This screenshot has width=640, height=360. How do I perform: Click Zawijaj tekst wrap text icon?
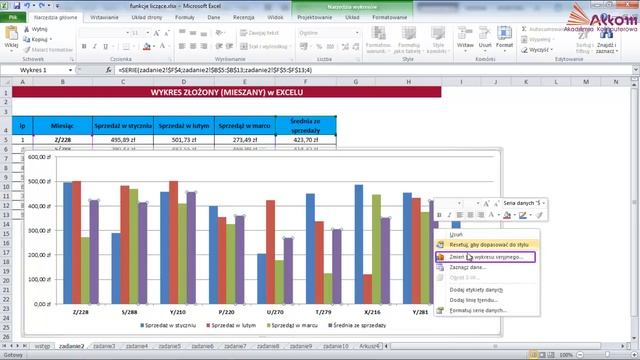(244, 33)
